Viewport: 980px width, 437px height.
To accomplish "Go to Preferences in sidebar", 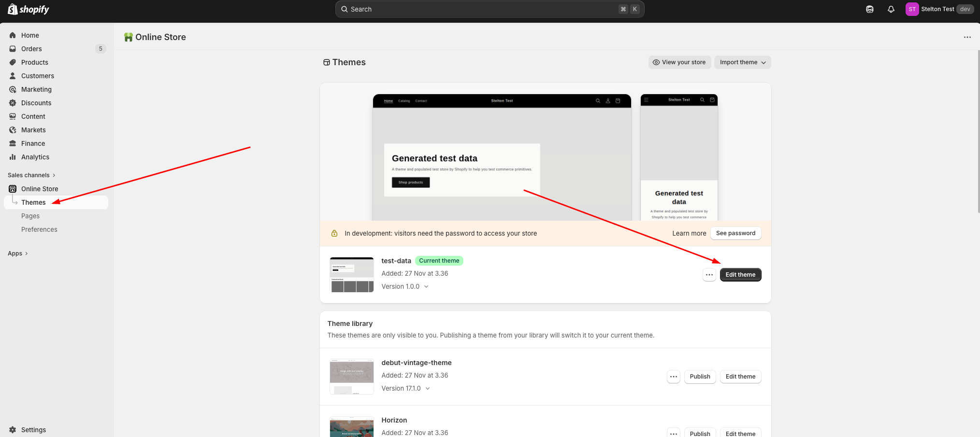I will (39, 229).
